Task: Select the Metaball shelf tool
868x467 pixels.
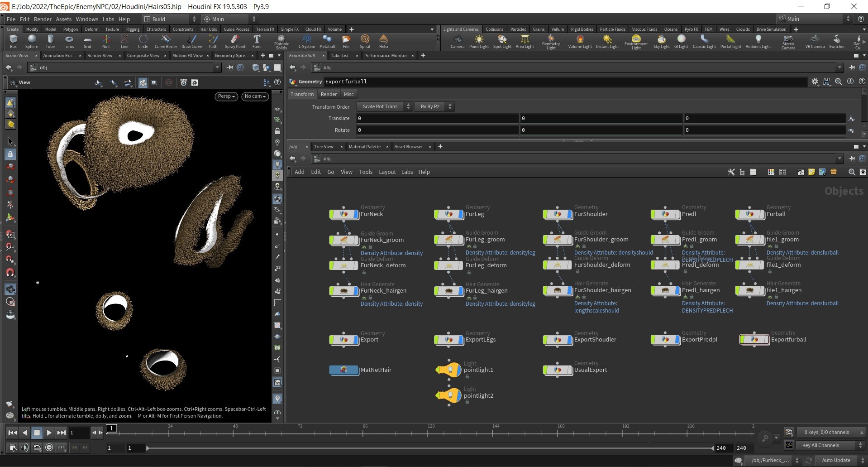Action: (327, 42)
